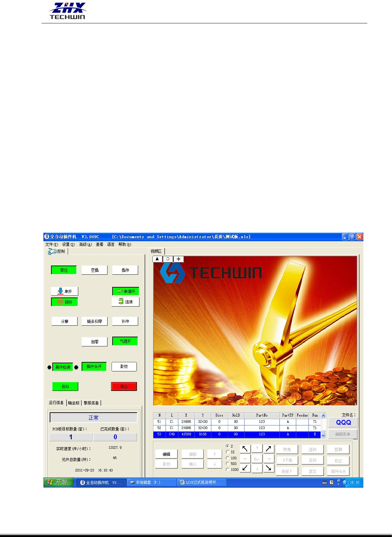Click the 分解 button
This screenshot has width=392, height=537.
click(65, 321)
